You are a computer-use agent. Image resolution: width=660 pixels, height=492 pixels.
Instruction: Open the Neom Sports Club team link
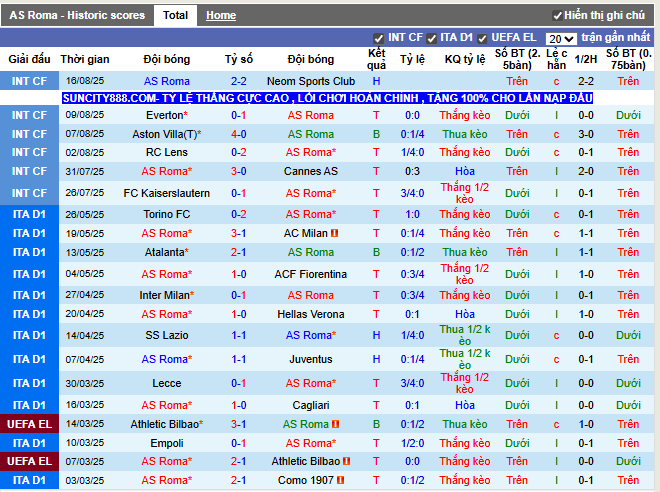tap(311, 81)
